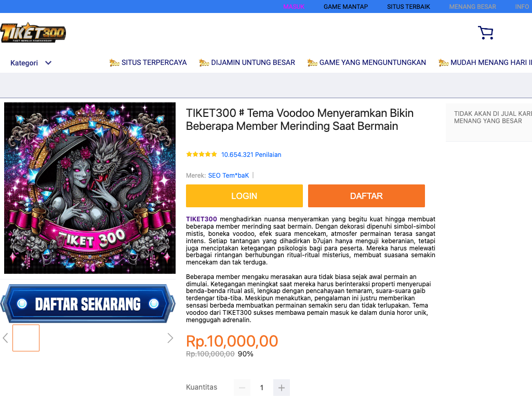Click the orange DAFTAR button
Screen dimensions: 532x399
click(x=366, y=196)
